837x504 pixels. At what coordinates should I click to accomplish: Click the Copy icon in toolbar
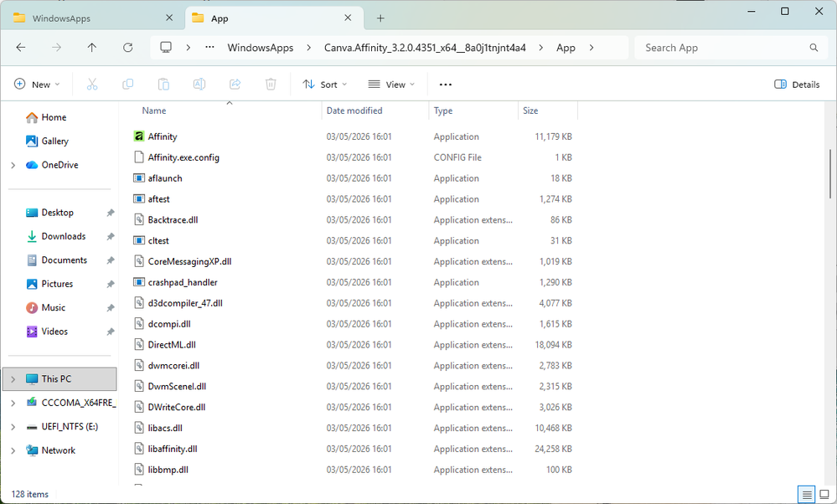(127, 85)
